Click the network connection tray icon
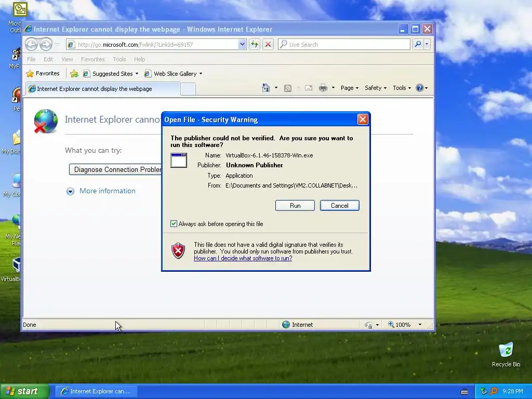Viewport: 532px width, 399px height. [484, 391]
